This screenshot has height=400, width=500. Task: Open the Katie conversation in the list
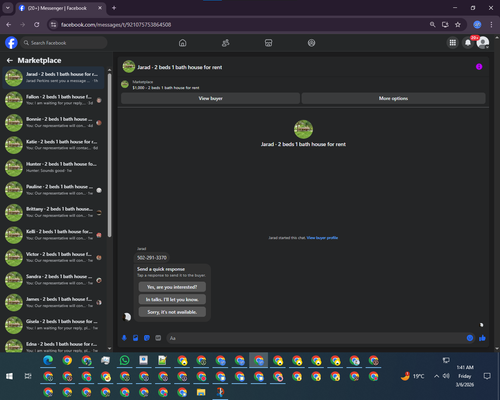tap(53, 145)
